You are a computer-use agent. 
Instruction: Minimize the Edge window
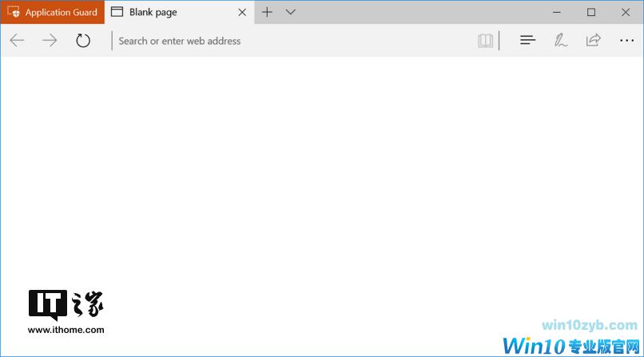pyautogui.click(x=557, y=12)
